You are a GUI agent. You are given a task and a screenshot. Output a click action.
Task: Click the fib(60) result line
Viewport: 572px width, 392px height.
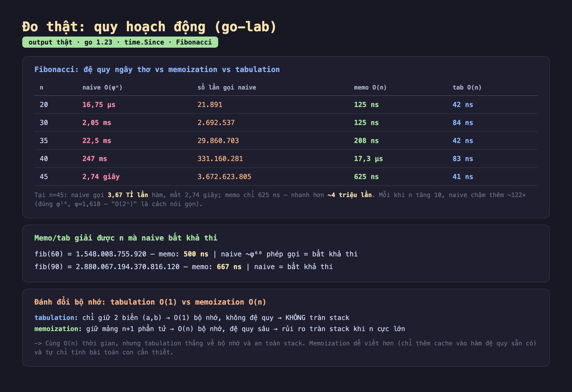tap(196, 254)
